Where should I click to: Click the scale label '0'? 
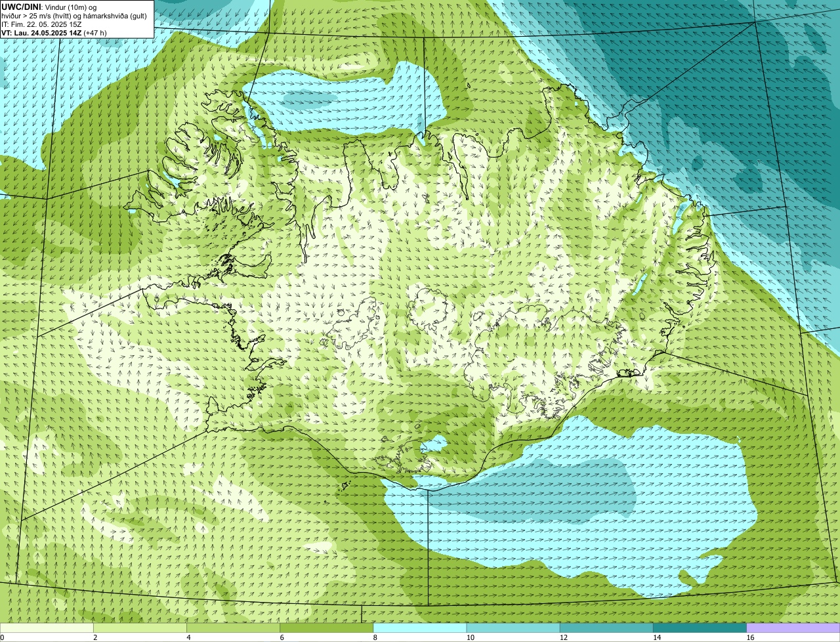pos(3,637)
